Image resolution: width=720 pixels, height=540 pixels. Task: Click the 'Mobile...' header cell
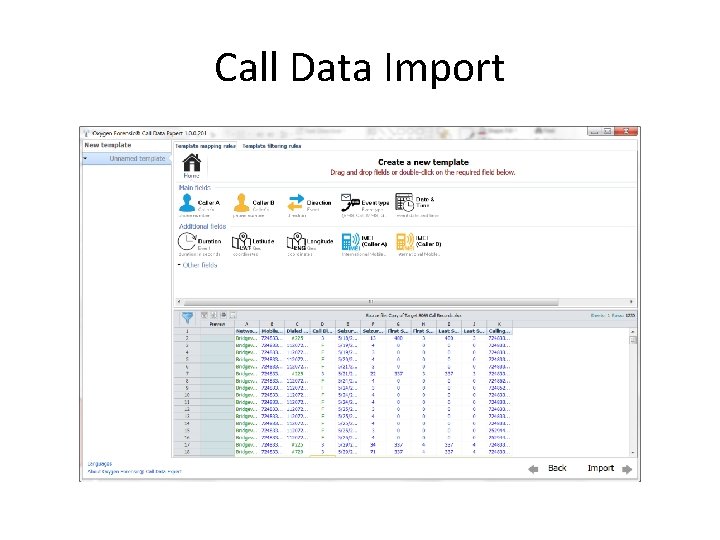tap(272, 331)
